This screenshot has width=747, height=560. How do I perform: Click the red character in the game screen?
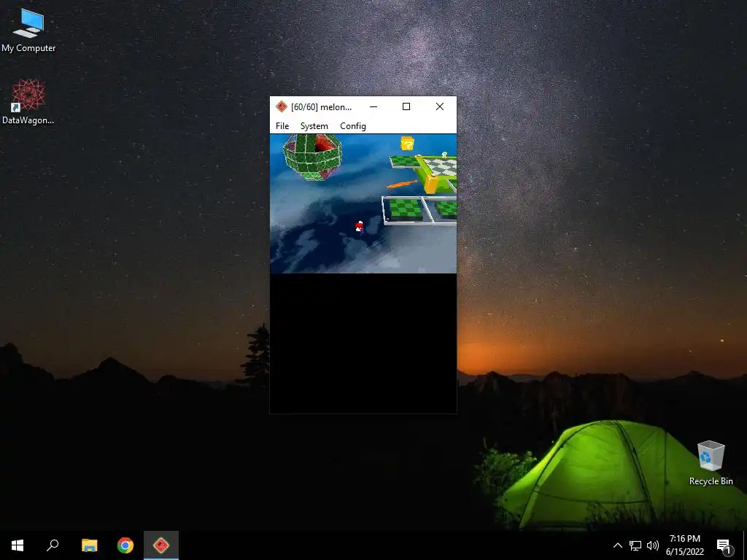tap(359, 227)
